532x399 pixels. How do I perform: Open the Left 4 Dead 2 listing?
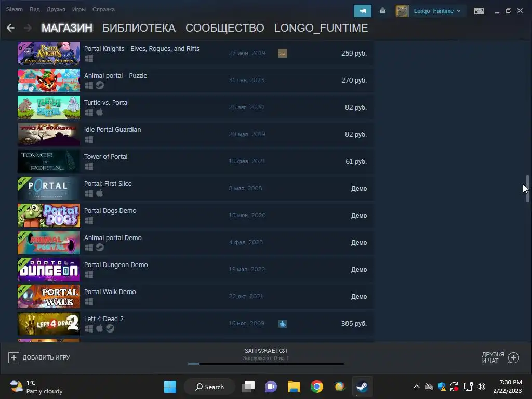click(x=195, y=323)
